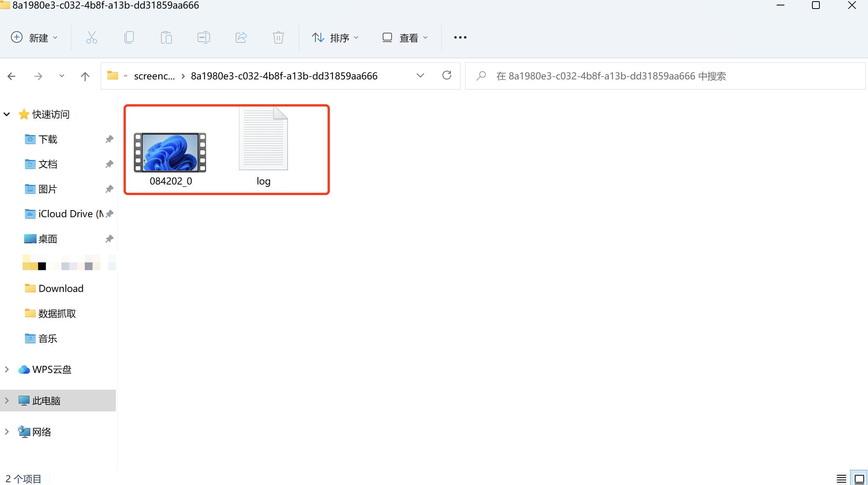
Task: Go up one folder level
Action: coord(85,76)
